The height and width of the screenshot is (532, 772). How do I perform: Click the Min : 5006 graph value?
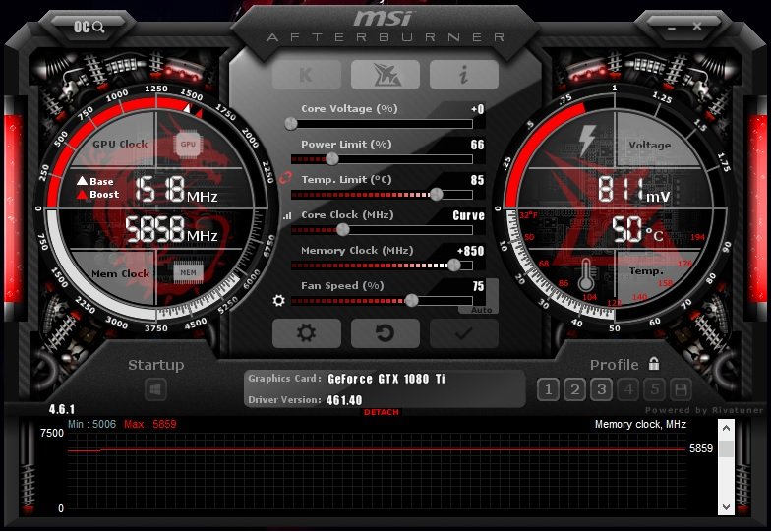pos(92,424)
